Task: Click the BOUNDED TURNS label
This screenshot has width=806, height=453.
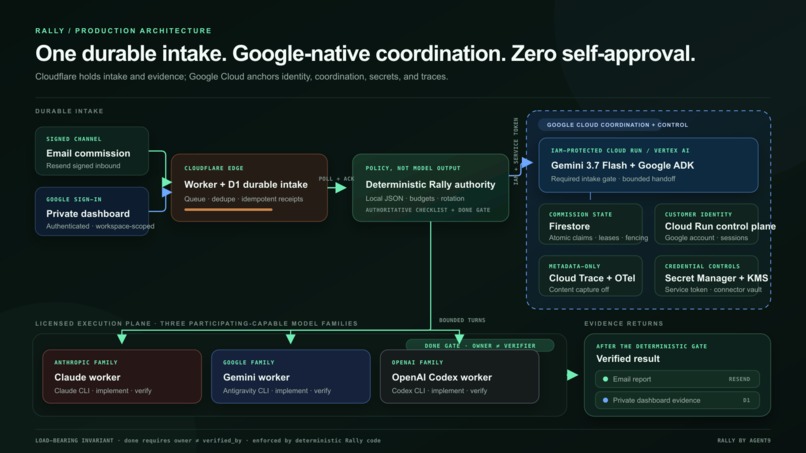Action: tap(462, 320)
